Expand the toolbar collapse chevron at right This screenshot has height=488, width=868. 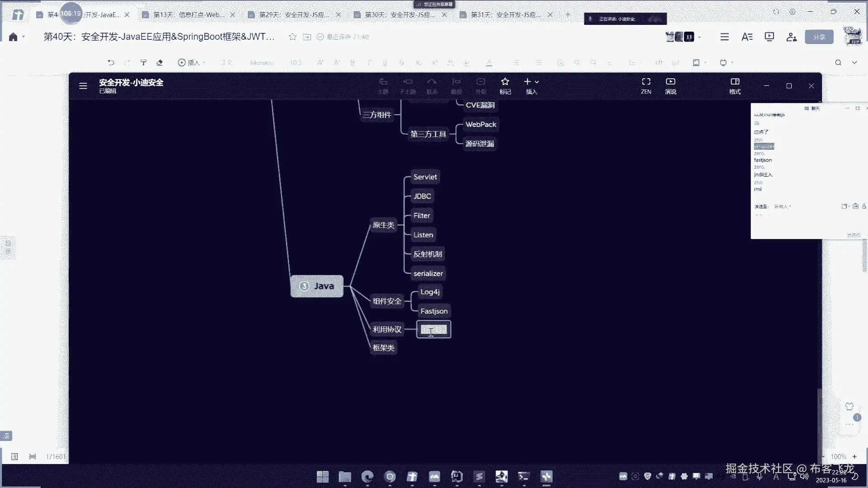click(x=854, y=62)
